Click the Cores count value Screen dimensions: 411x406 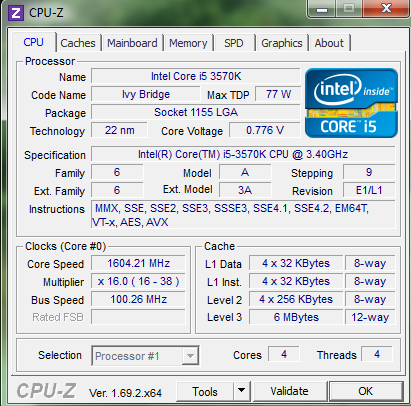tap(284, 354)
